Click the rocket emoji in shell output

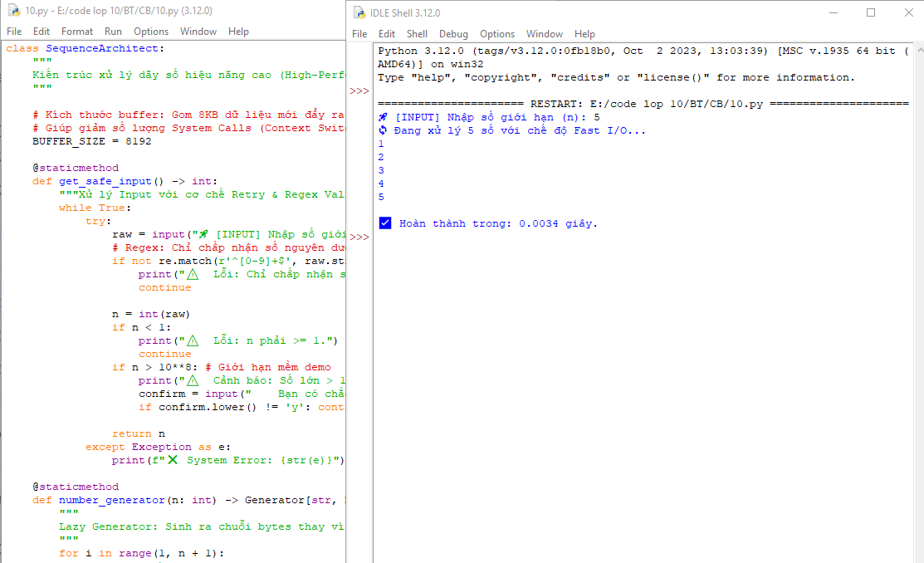(382, 117)
